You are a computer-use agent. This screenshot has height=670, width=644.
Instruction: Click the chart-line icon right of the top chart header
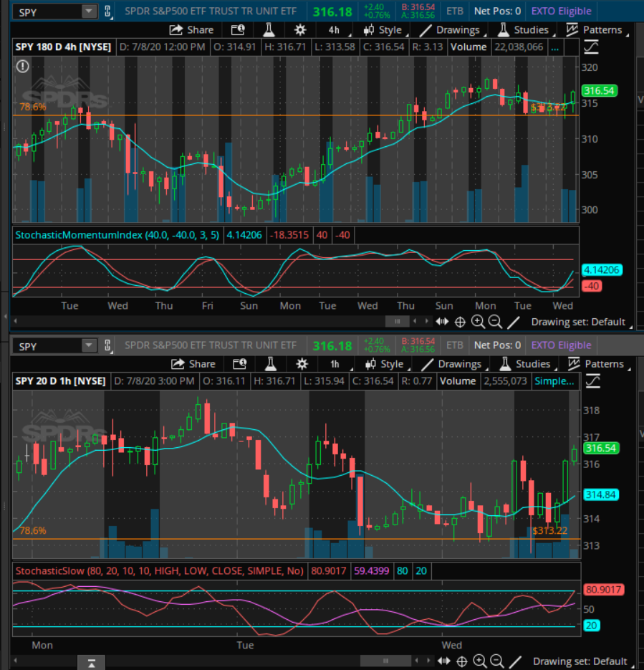pos(591,47)
